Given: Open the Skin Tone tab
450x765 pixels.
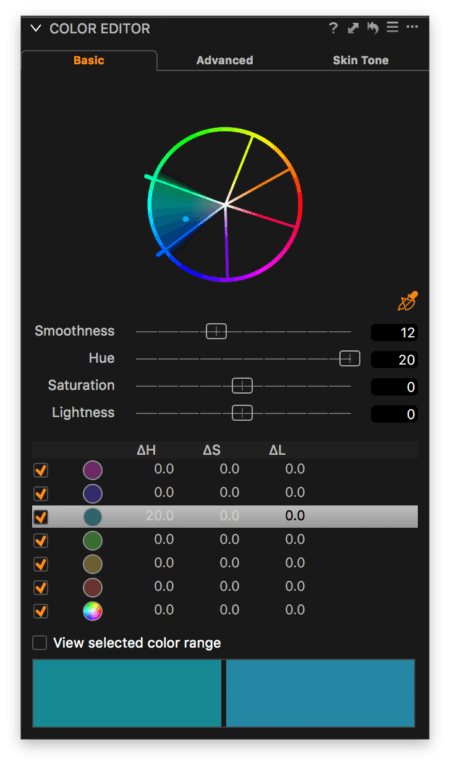Looking at the screenshot, I should [x=361, y=60].
